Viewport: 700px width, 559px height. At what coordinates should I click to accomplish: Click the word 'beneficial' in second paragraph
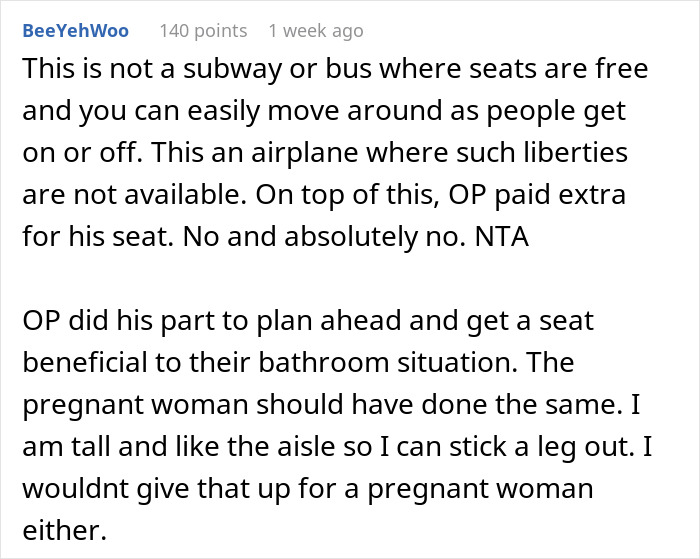tap(85, 362)
